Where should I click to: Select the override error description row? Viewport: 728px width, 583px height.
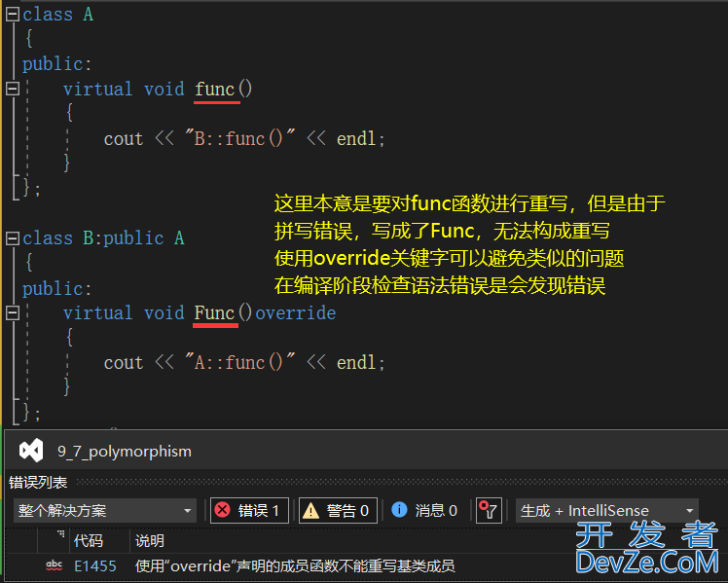295,565
